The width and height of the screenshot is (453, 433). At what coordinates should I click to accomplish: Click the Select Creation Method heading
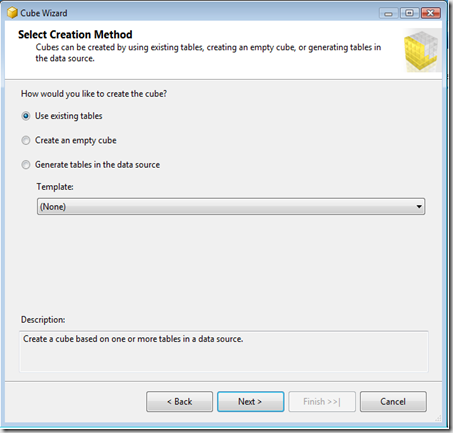click(75, 34)
